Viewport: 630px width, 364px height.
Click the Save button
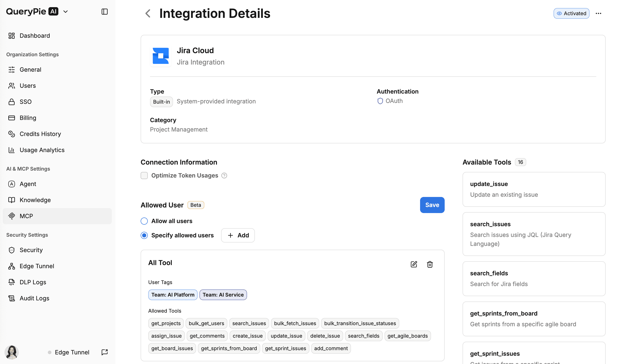(x=432, y=205)
